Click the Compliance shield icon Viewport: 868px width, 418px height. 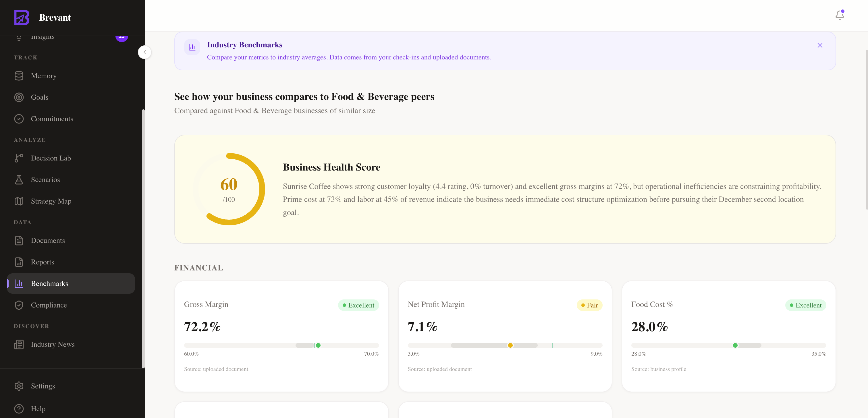coord(19,305)
